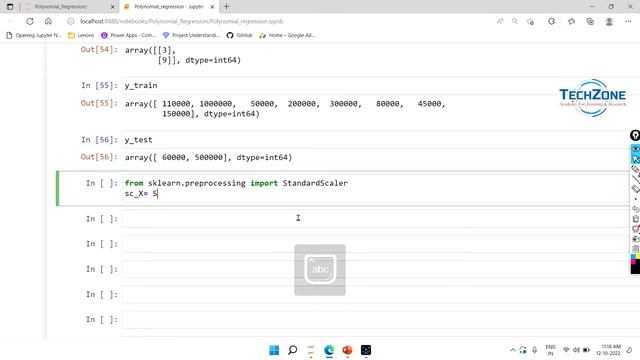The width and height of the screenshot is (640, 360).
Task: Select the line drawing tool in annotation toolbar
Action: (636, 179)
